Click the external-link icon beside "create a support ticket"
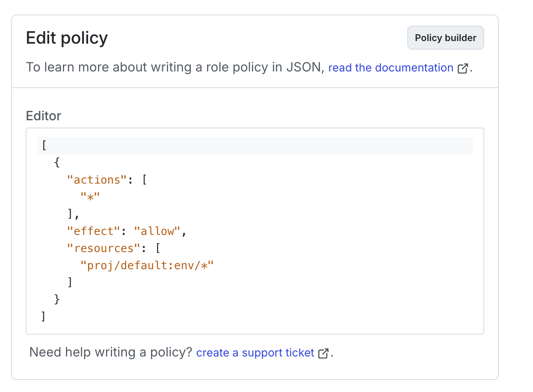This screenshot has width=533, height=392. click(324, 353)
